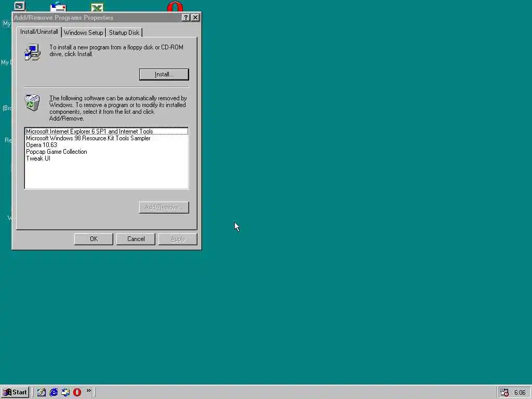The image size is (532, 399).
Task: Select Tweak UI in the program list
Action: coord(107,158)
